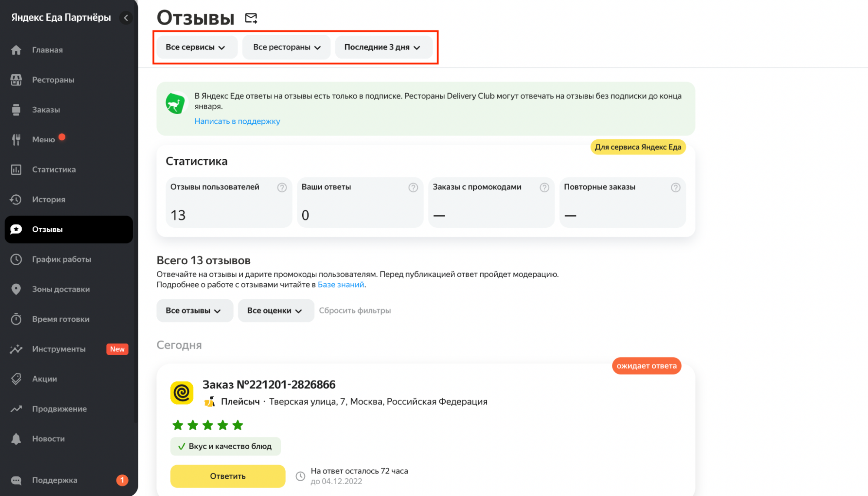Open the Последние 3 дня period dropdown
The image size is (868, 496).
click(x=383, y=47)
